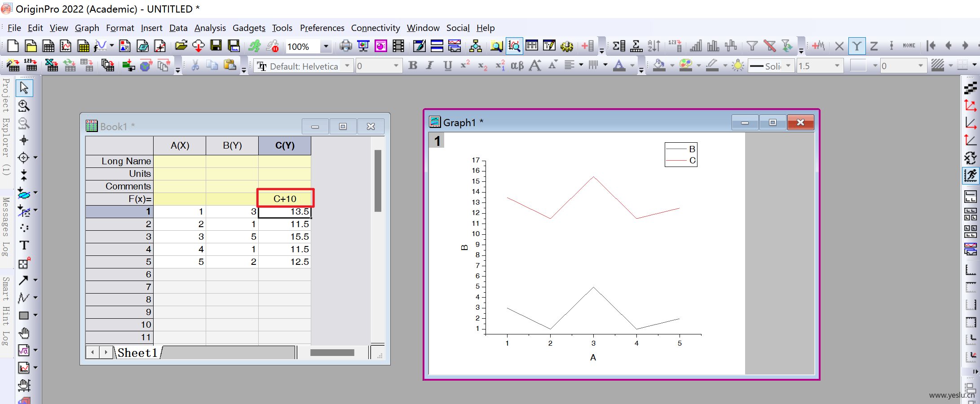The height and width of the screenshot is (404, 980).
Task: Open slide show of graphs icon
Action: [x=363, y=46]
